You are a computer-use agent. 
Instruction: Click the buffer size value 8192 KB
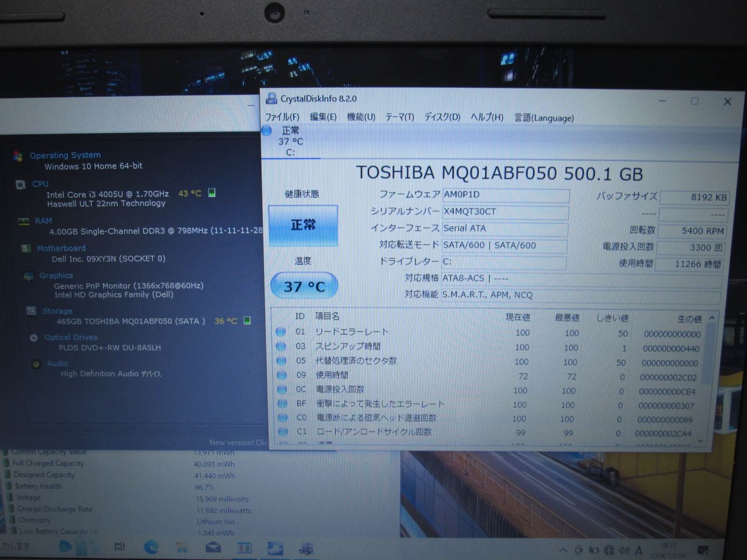click(694, 197)
